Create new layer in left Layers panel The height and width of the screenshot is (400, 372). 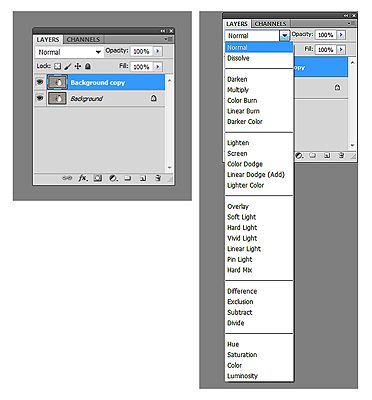pyautogui.click(x=143, y=178)
